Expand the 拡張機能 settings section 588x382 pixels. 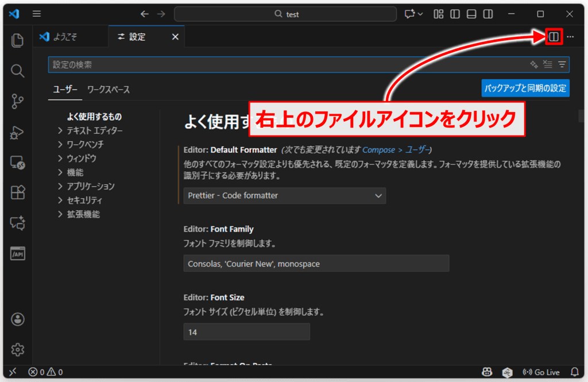point(82,214)
